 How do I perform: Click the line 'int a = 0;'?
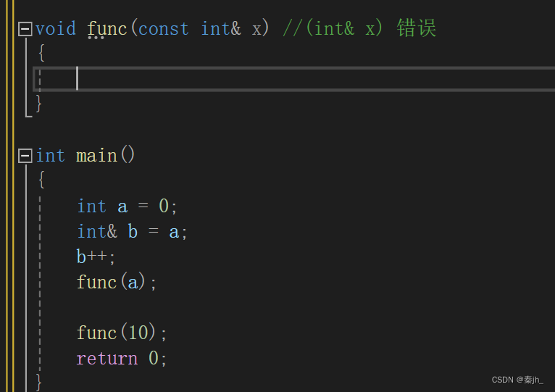tap(127, 206)
